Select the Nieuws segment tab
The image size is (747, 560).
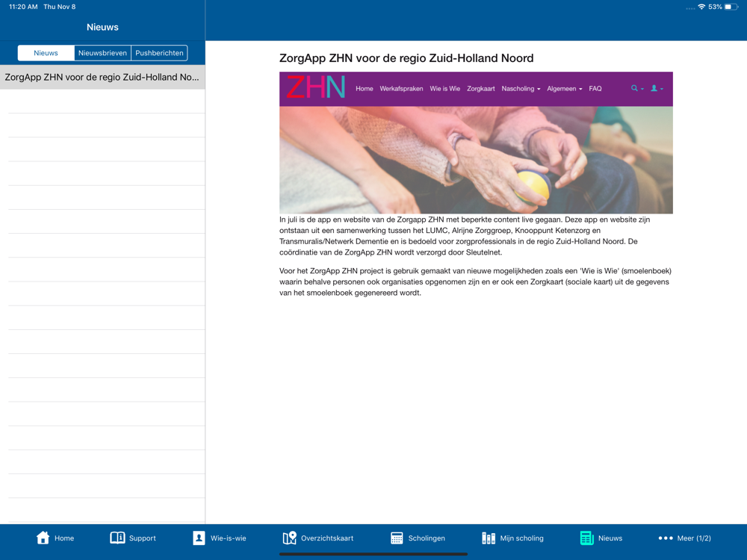[46, 53]
